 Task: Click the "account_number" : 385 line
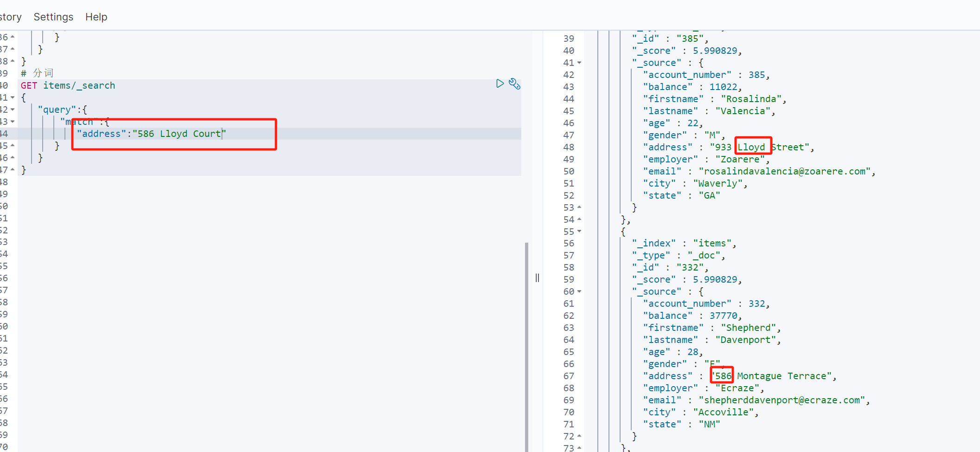706,75
